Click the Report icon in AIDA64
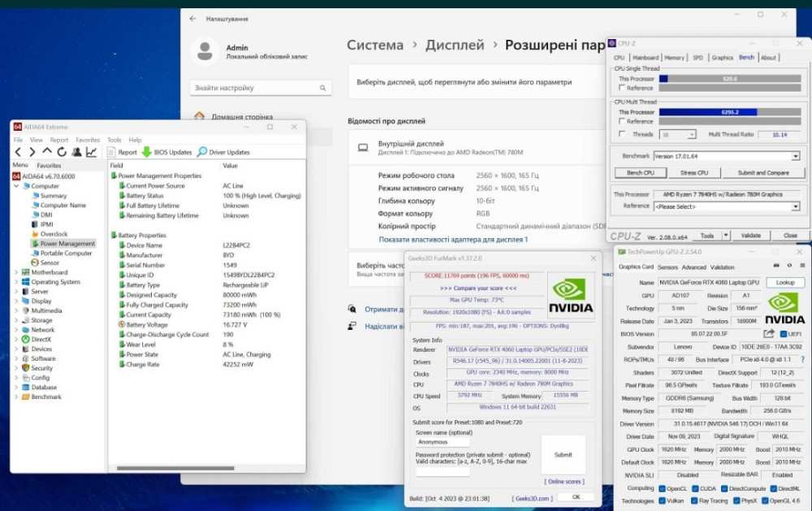This screenshot has height=511, width=812. pos(111,152)
